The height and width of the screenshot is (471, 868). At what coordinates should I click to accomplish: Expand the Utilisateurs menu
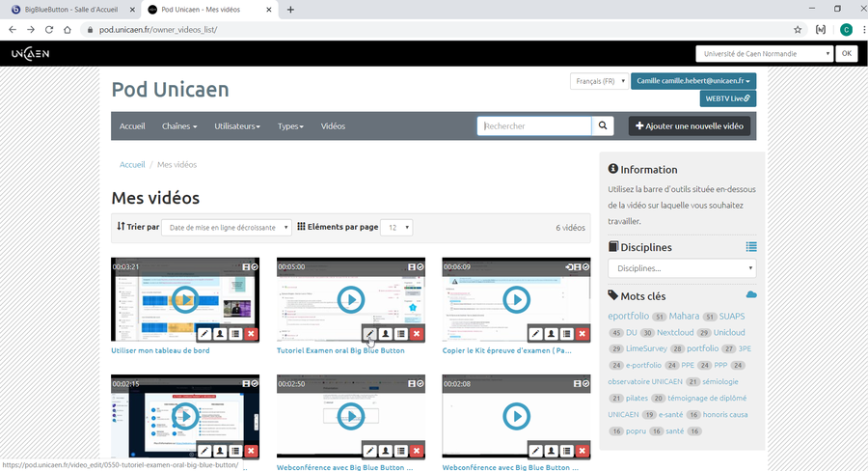(237, 126)
